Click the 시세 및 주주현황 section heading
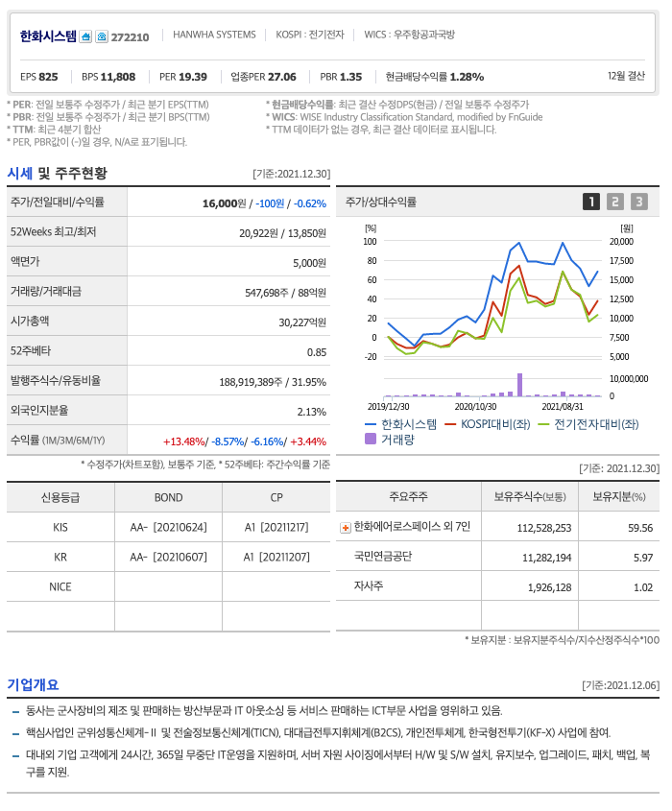The width and height of the screenshot is (672, 811). click(x=57, y=174)
